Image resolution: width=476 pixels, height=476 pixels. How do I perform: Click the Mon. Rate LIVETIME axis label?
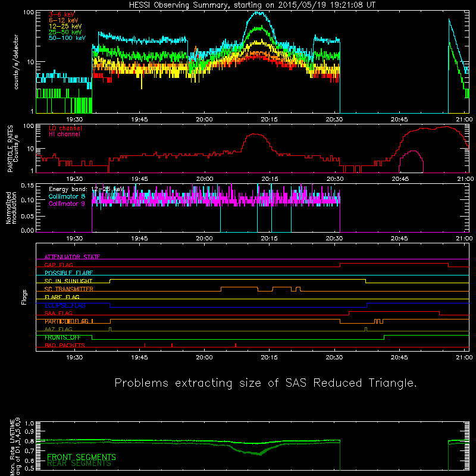pos(15,446)
